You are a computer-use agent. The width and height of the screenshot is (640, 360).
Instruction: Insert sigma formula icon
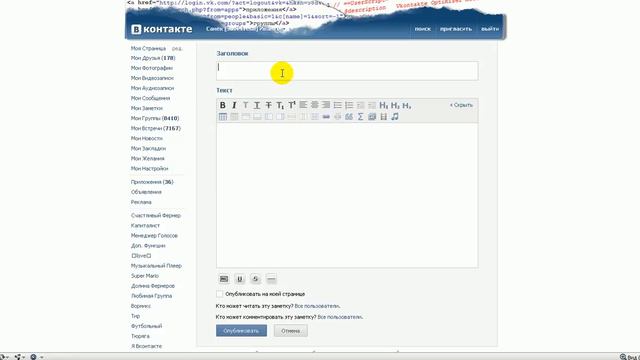tap(360, 117)
